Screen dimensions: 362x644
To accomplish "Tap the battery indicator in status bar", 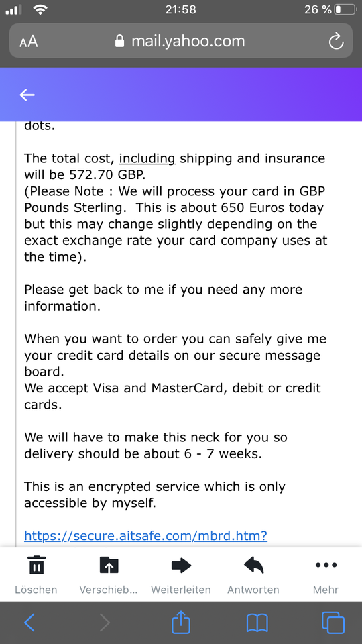I will tap(345, 9).
